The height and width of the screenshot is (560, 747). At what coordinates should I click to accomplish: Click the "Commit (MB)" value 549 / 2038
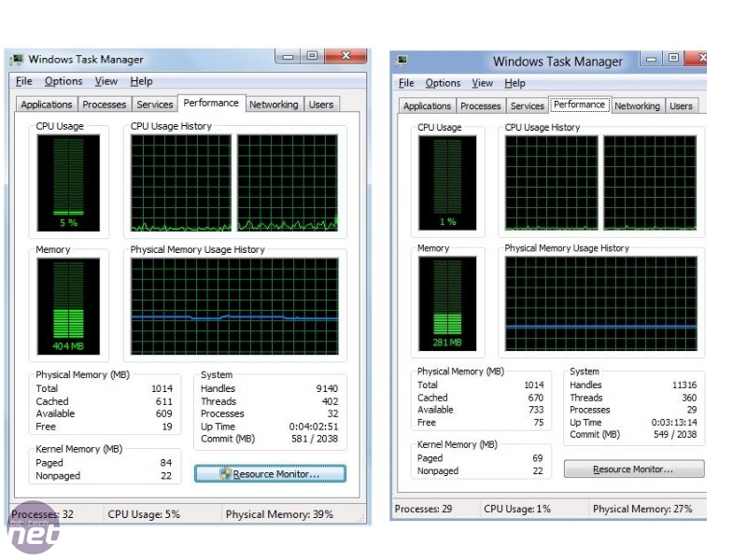[675, 434]
